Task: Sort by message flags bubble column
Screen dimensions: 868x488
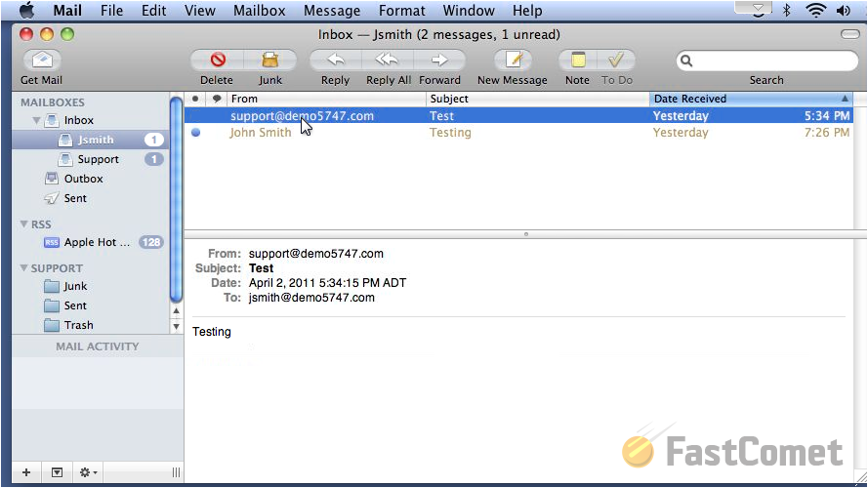Action: click(x=217, y=99)
